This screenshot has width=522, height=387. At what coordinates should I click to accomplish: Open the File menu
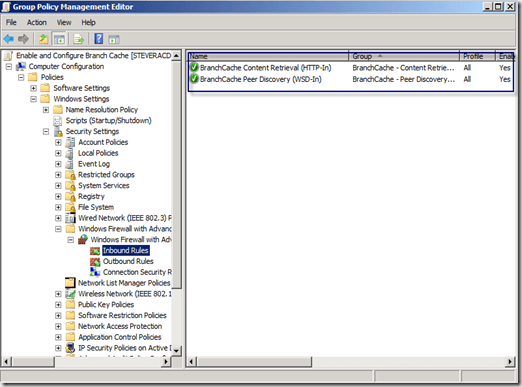[x=11, y=22]
